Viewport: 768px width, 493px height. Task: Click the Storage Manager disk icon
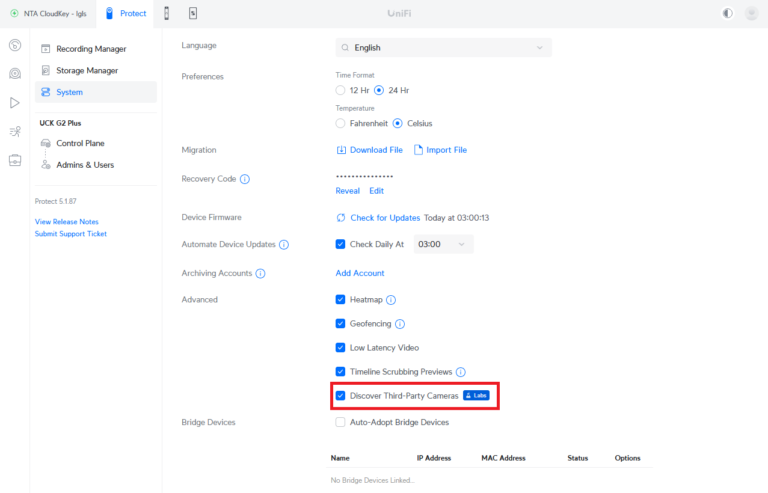[x=46, y=70]
